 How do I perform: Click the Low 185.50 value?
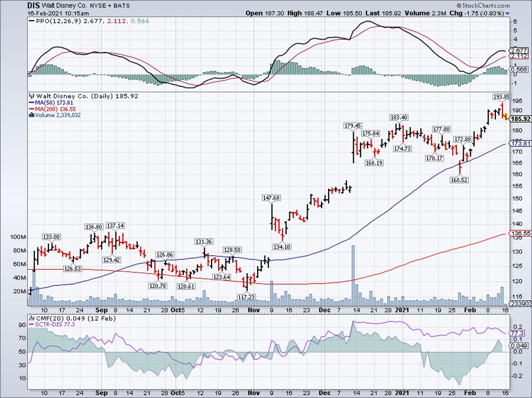[344, 13]
